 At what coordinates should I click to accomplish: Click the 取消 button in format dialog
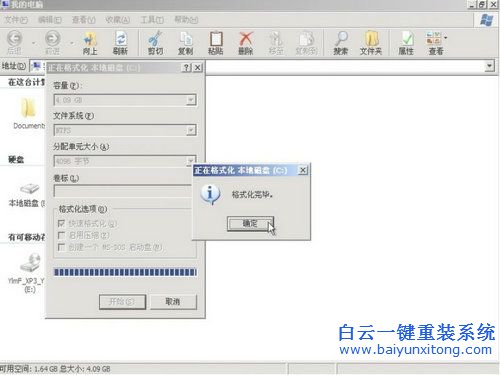173,302
